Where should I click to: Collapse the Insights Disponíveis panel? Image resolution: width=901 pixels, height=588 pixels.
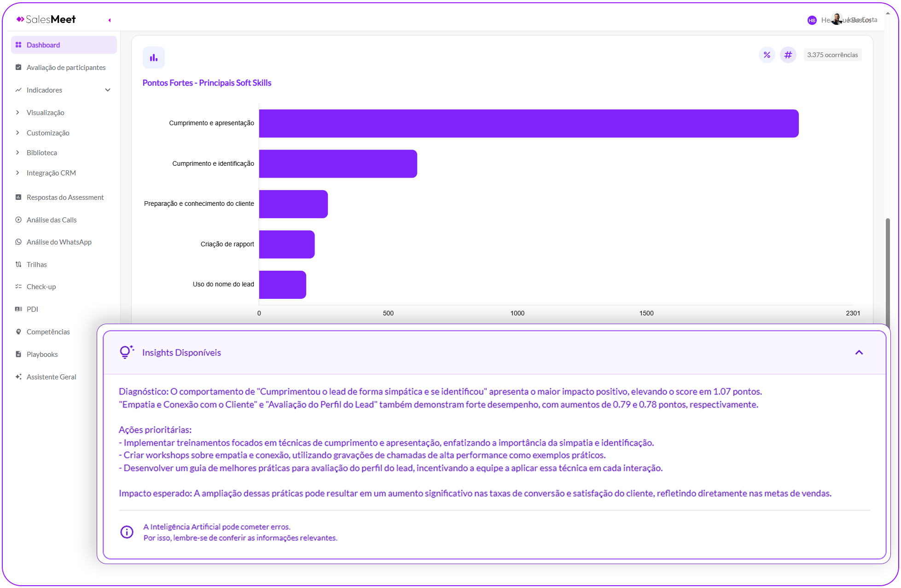pos(859,353)
